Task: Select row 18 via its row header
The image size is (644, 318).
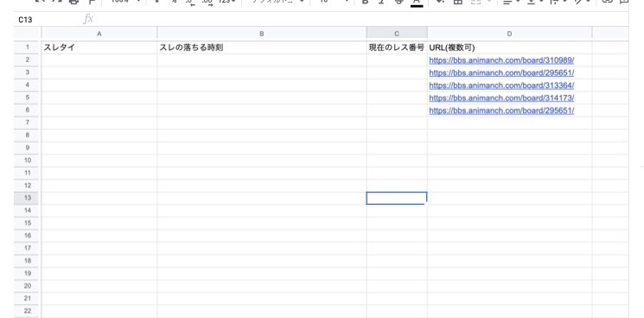Action: (28, 261)
